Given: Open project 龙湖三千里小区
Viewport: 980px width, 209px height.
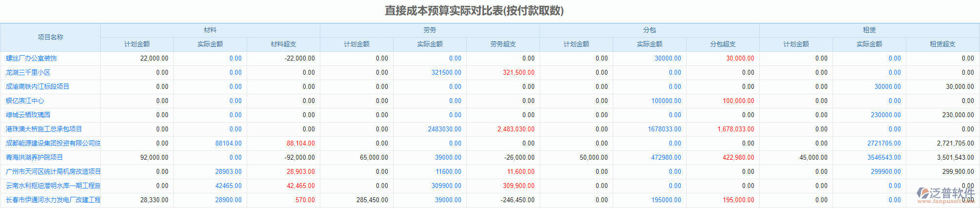Looking at the screenshot, I should tap(28, 72).
